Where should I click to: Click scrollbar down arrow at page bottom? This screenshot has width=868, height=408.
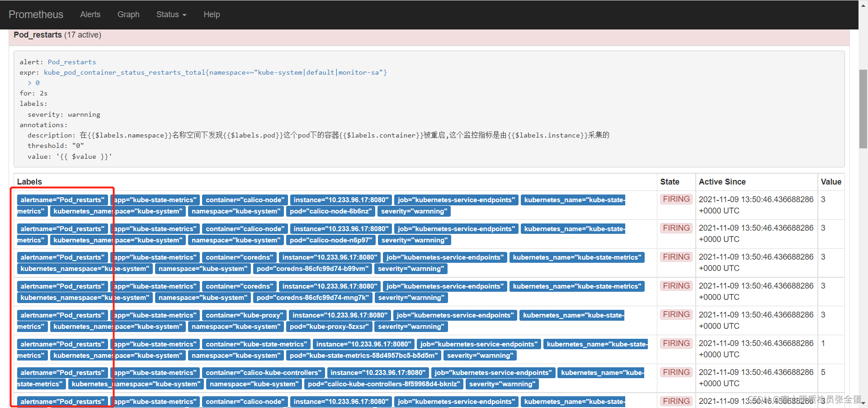863,403
